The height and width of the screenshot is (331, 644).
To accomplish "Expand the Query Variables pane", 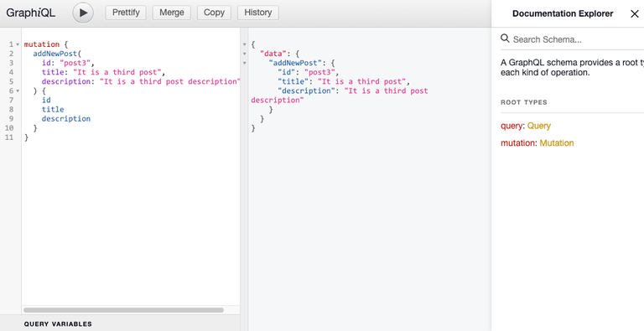I will coord(120,323).
